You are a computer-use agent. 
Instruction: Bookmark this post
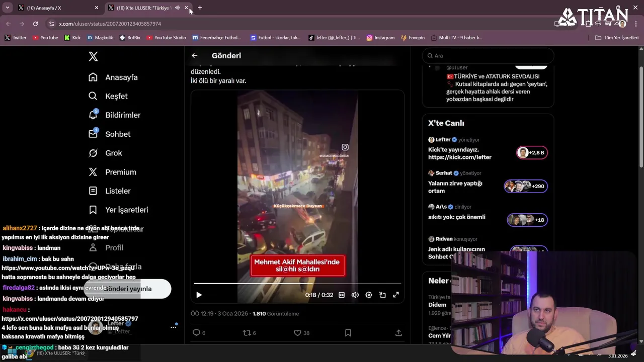click(348, 333)
